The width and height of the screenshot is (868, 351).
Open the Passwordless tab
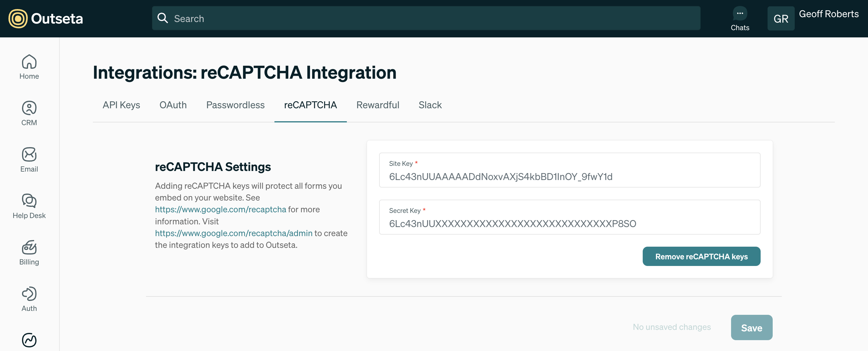(235, 105)
